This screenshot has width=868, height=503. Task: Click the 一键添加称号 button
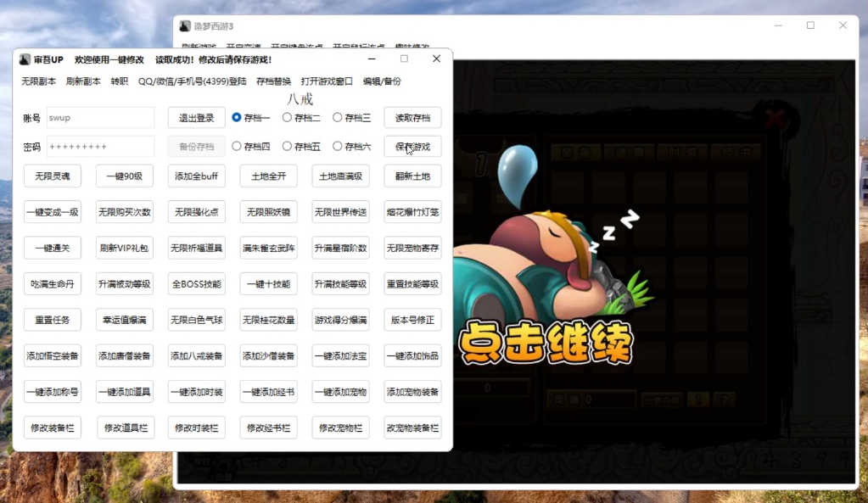[53, 392]
